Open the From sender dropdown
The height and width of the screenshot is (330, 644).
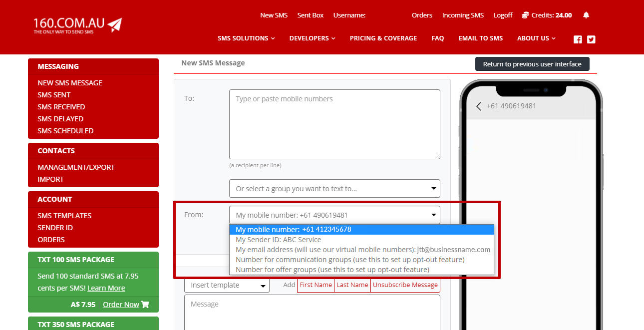click(x=334, y=215)
